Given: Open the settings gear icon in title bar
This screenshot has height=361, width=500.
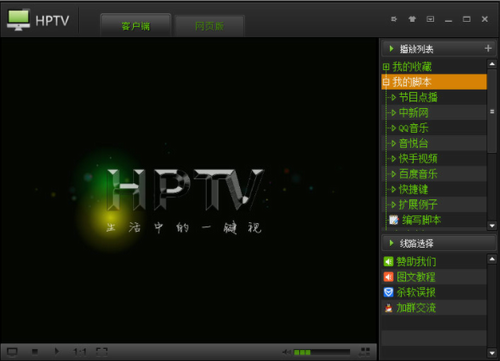Looking at the screenshot, I should click(394, 19).
